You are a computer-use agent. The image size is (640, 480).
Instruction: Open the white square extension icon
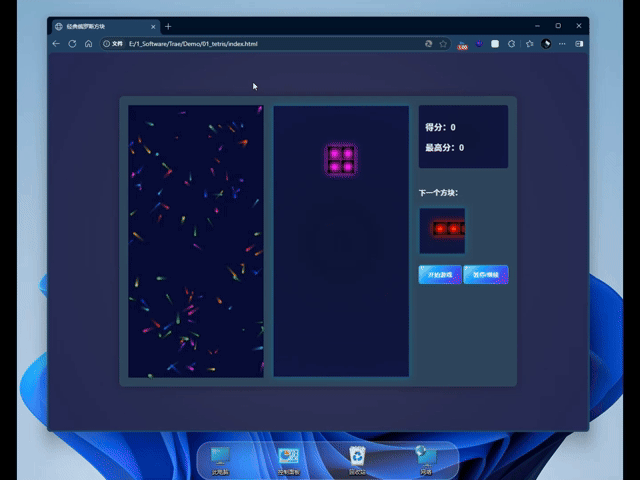(x=495, y=44)
